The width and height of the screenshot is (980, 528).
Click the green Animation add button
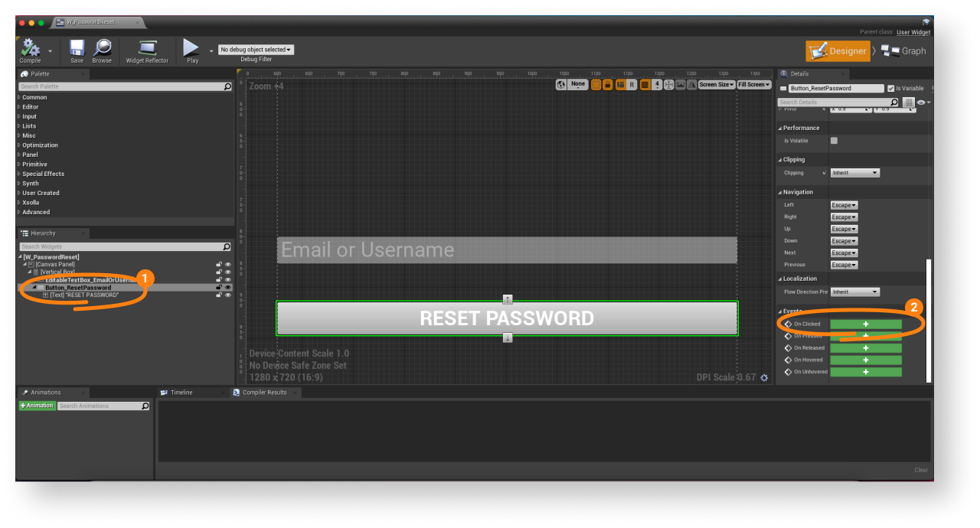(38, 406)
